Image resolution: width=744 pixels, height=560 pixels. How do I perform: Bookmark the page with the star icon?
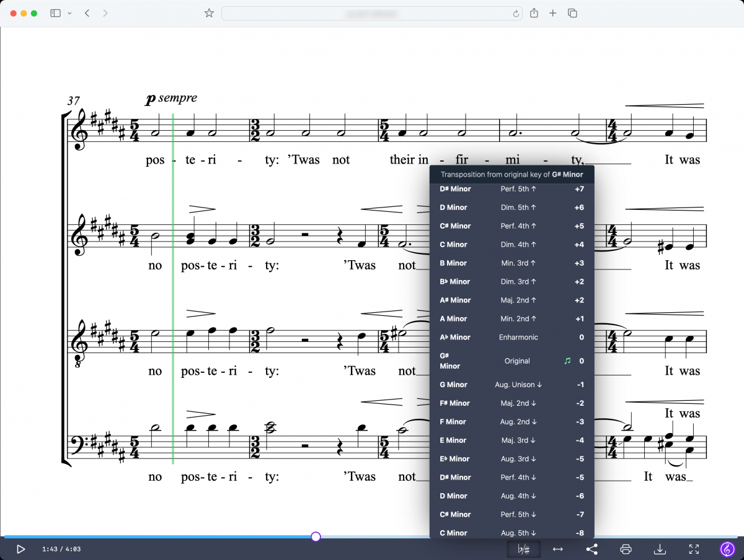click(209, 13)
